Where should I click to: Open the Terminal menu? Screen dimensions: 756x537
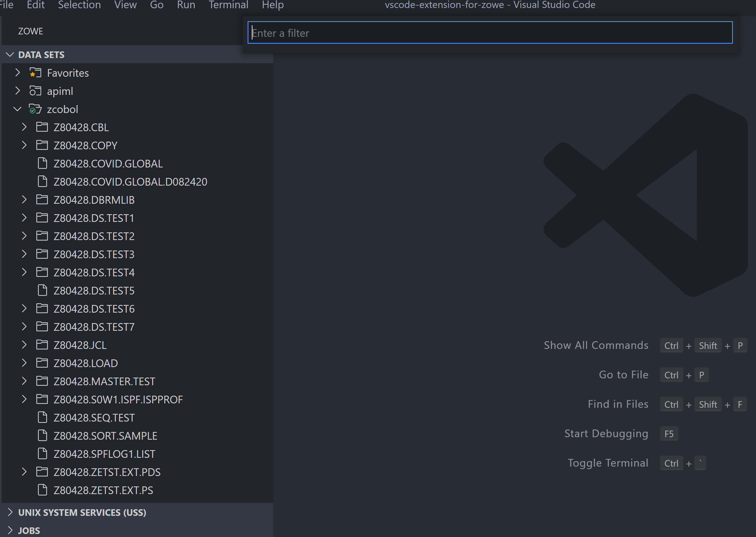click(x=228, y=5)
